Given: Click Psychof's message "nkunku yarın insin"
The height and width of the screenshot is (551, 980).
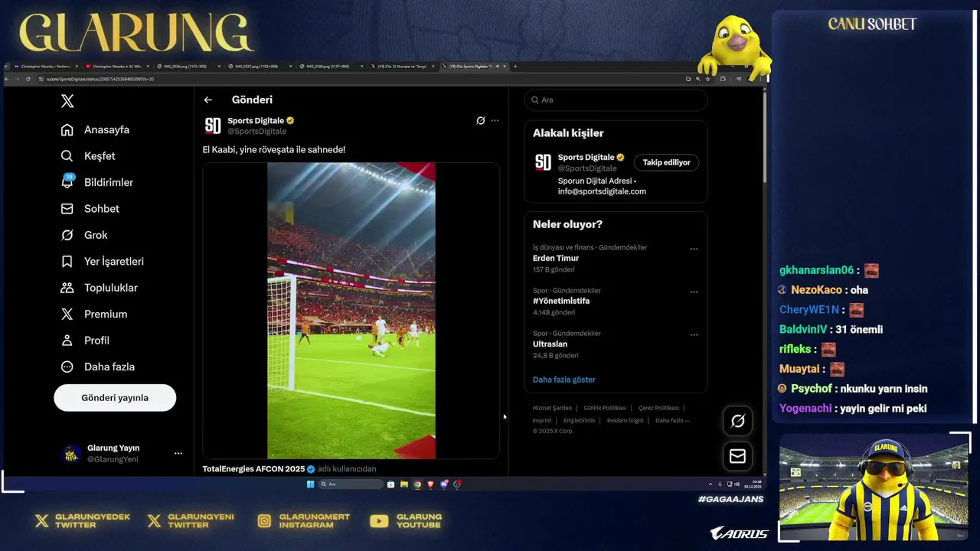Looking at the screenshot, I should [x=884, y=389].
